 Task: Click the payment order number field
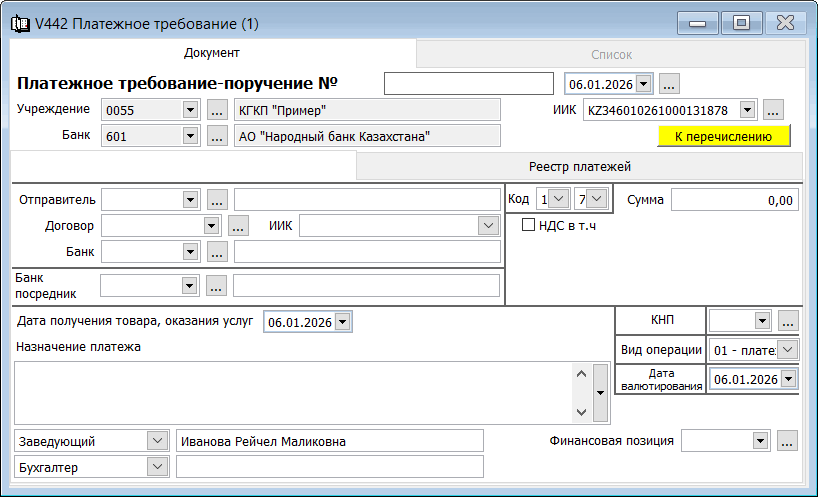pyautogui.click(x=468, y=84)
